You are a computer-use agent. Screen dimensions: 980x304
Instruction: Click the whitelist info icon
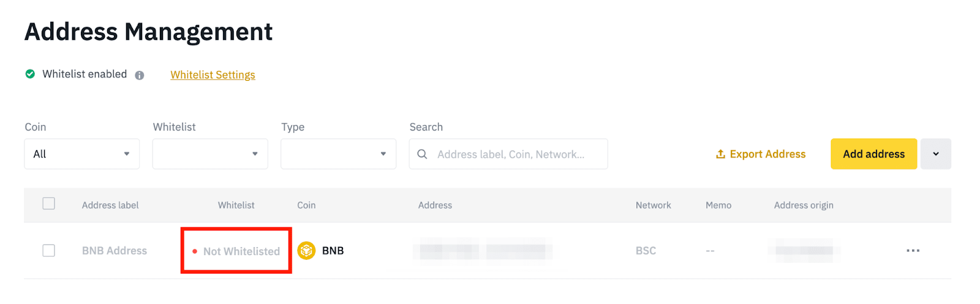tap(140, 75)
